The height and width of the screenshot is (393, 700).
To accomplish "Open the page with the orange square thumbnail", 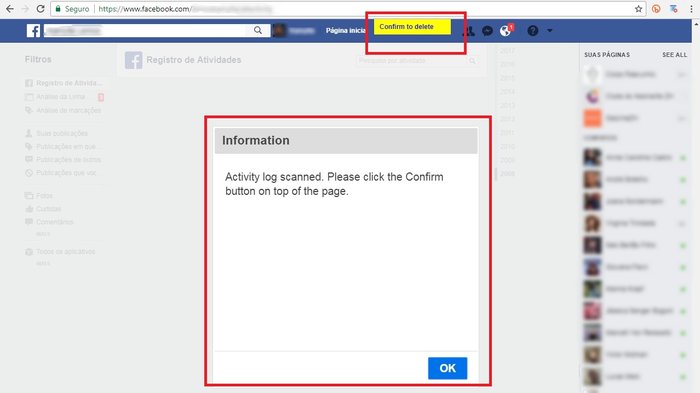I will (592, 118).
